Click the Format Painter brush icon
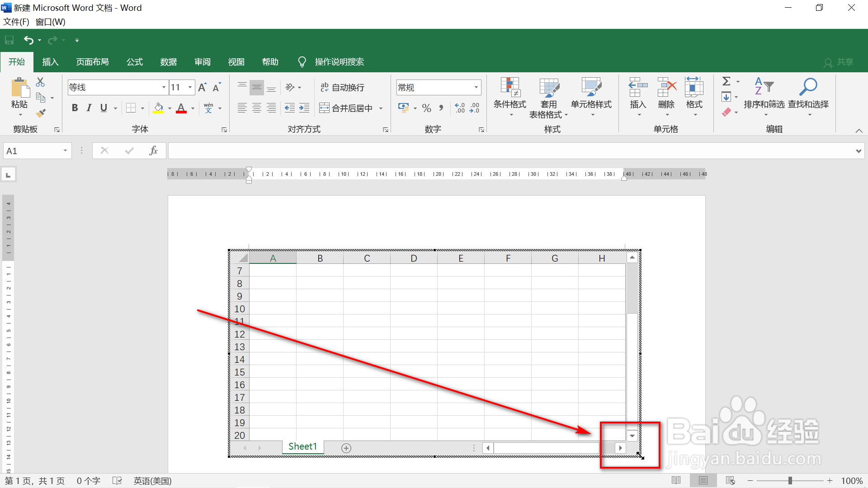868x488 pixels. tap(41, 113)
